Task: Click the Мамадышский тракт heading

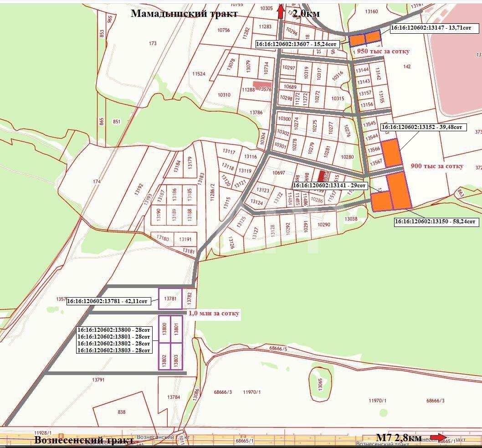Action: click(x=184, y=13)
